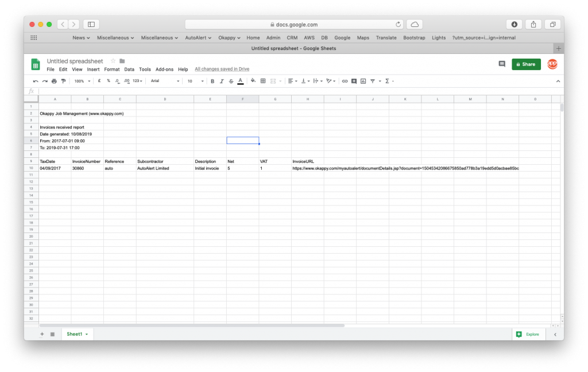Open the comments history icon
This screenshot has width=588, height=372.
click(502, 64)
